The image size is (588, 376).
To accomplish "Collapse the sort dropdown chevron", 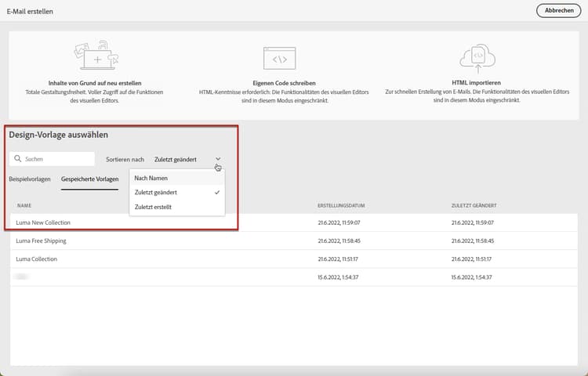I will 218,159.
